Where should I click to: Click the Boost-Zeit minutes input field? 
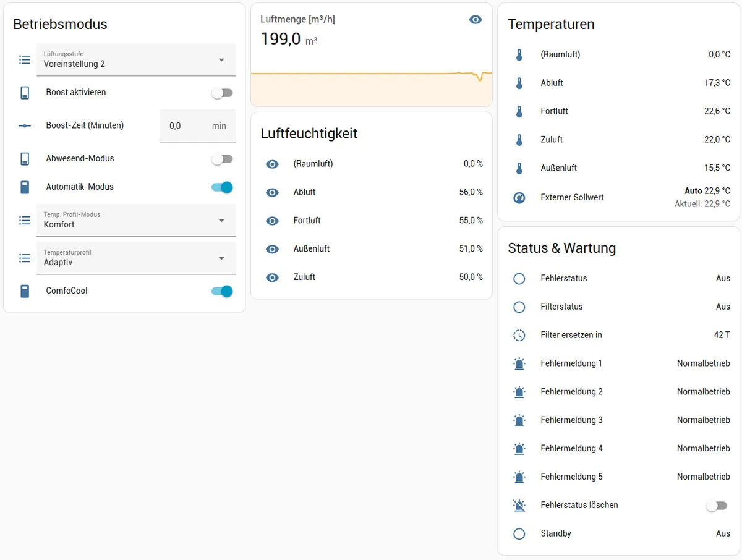[x=198, y=126]
